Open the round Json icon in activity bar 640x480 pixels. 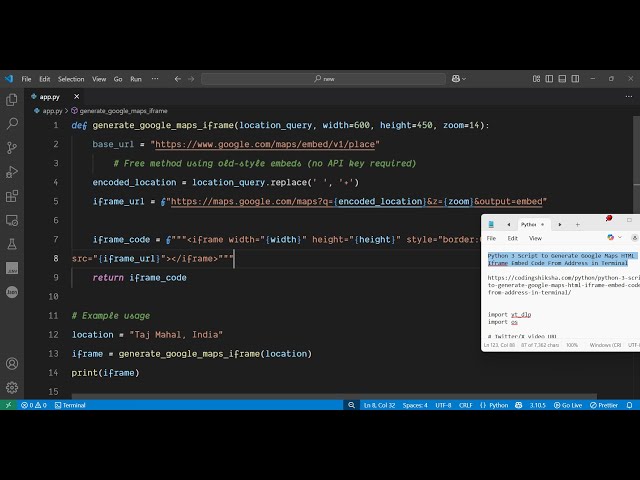tap(12, 292)
